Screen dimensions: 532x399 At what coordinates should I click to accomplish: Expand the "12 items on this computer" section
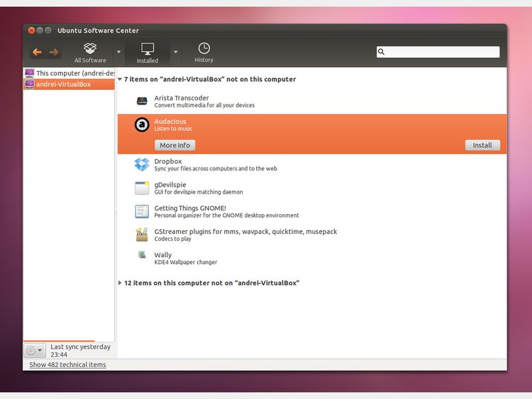pyautogui.click(x=120, y=283)
